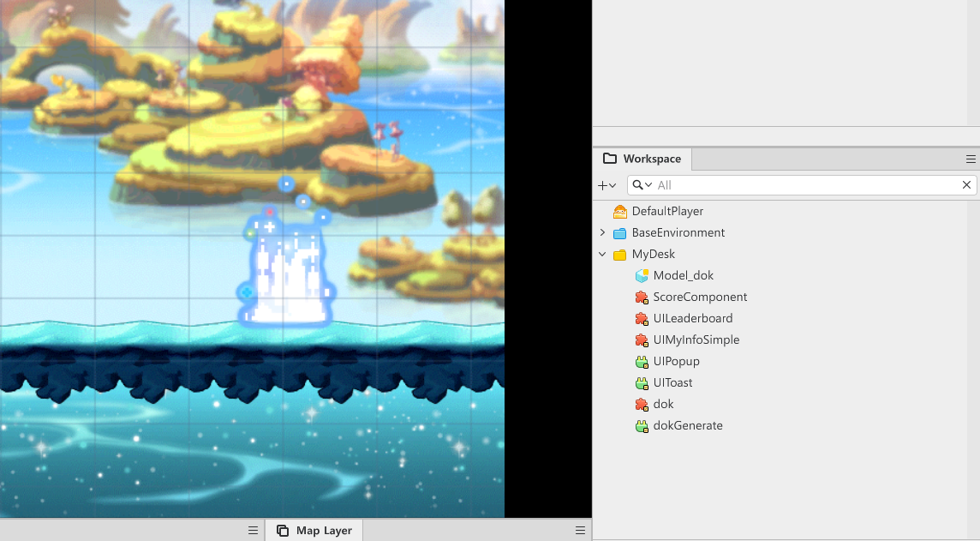Select the BaseEnvironment entry
The width and height of the screenshot is (980, 541).
[678, 232]
